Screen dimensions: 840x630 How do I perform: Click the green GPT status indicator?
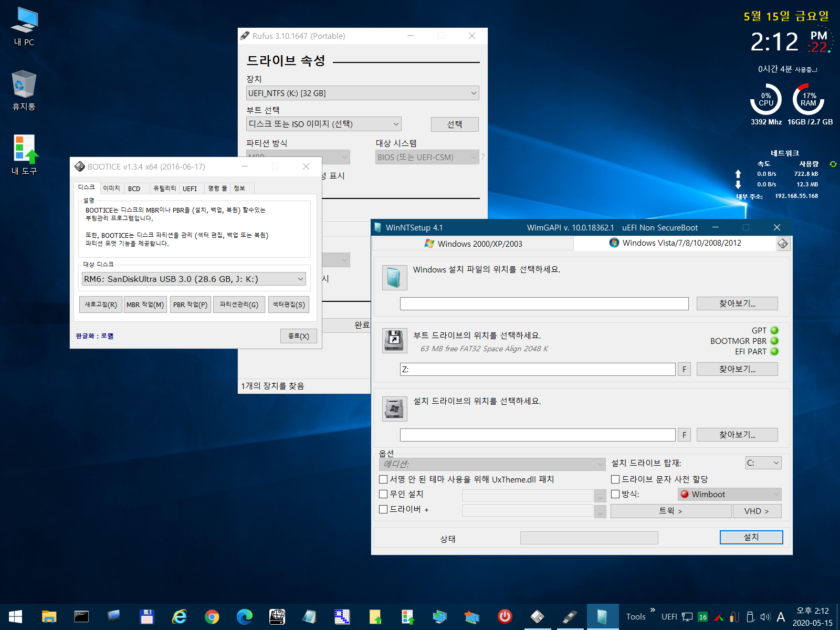774,330
